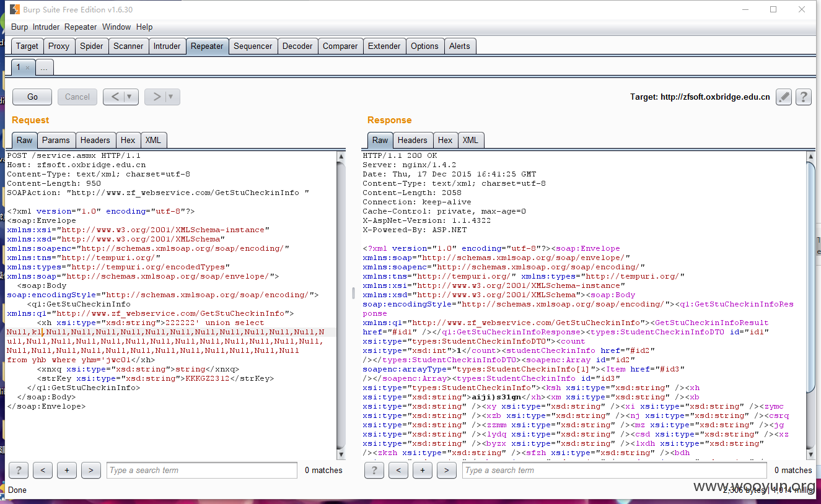Open the Intruder menu in menu bar

(x=46, y=27)
